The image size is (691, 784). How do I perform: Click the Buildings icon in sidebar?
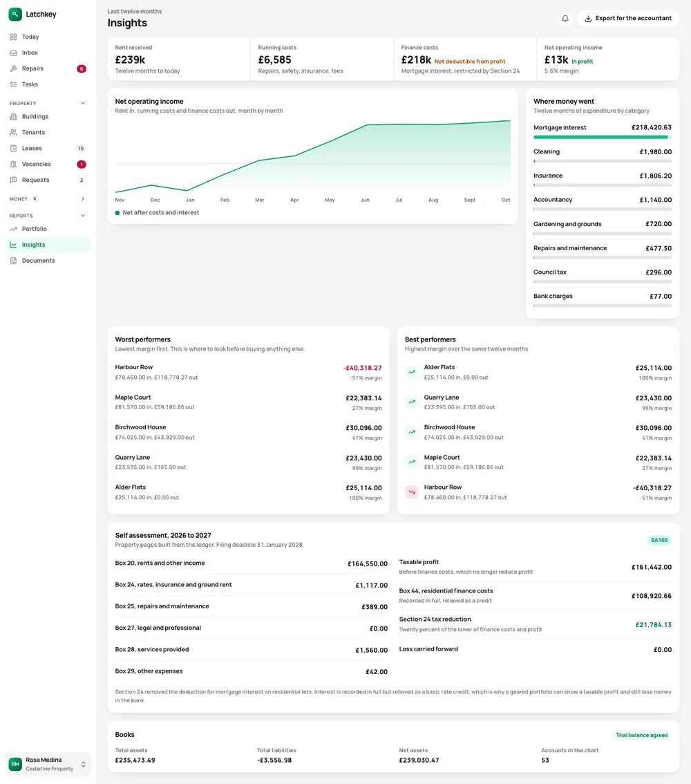(14, 117)
